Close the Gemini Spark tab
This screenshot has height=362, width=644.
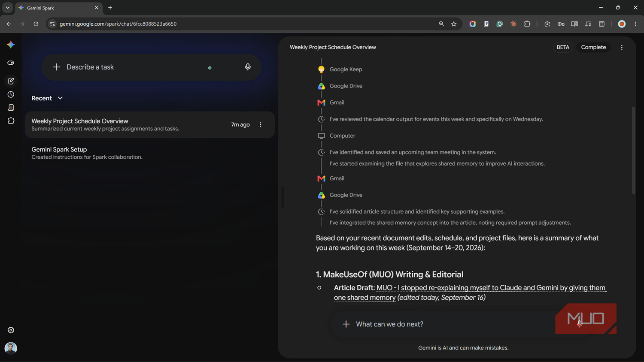(97, 8)
